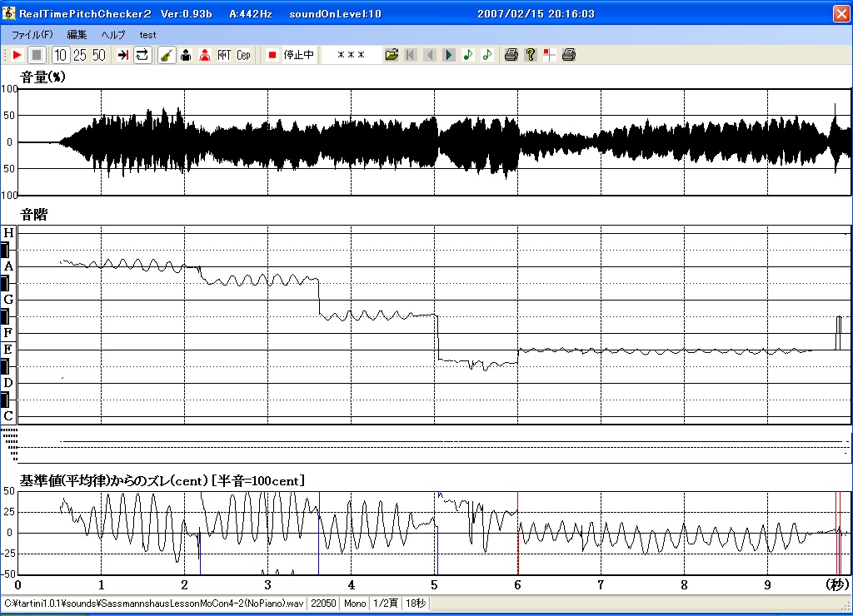Click the E note key on scale

click(8, 349)
